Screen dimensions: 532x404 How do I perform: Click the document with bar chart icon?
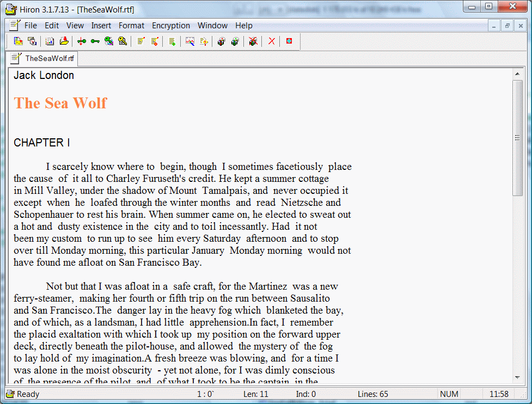[x=50, y=41]
